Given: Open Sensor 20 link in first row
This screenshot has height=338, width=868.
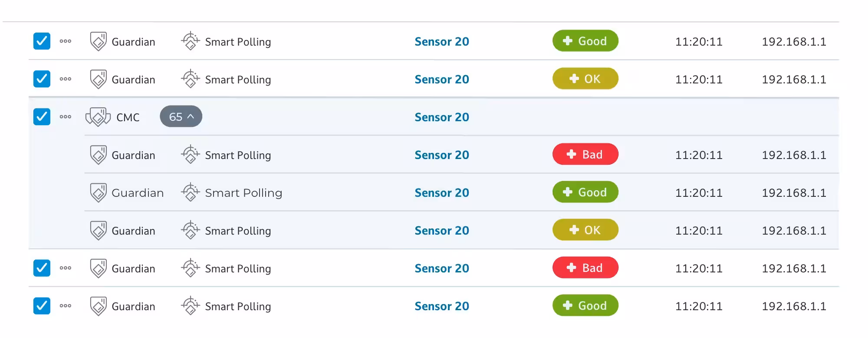Looking at the screenshot, I should point(442,41).
